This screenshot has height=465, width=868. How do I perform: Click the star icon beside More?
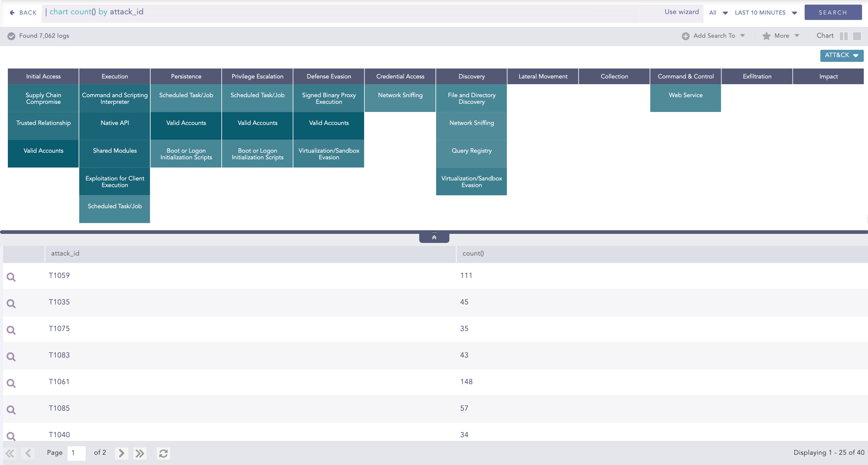click(766, 36)
